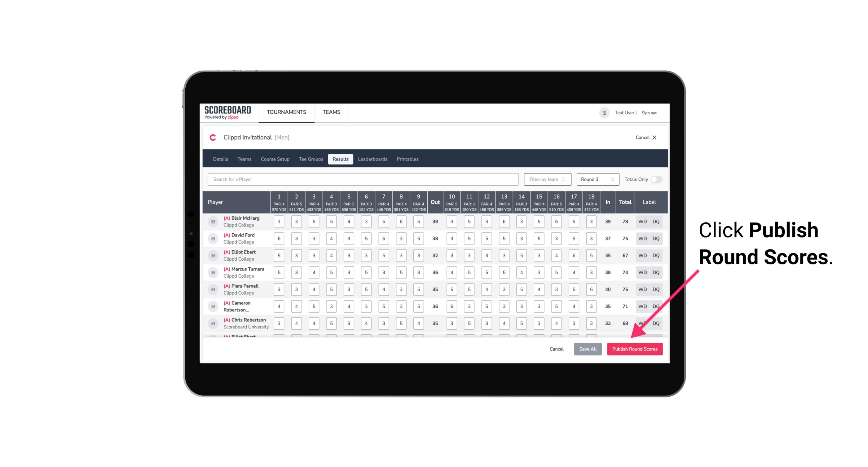This screenshot has height=467, width=868.
Task: Click the WD icon for Cameron Robertson
Action: tap(642, 305)
